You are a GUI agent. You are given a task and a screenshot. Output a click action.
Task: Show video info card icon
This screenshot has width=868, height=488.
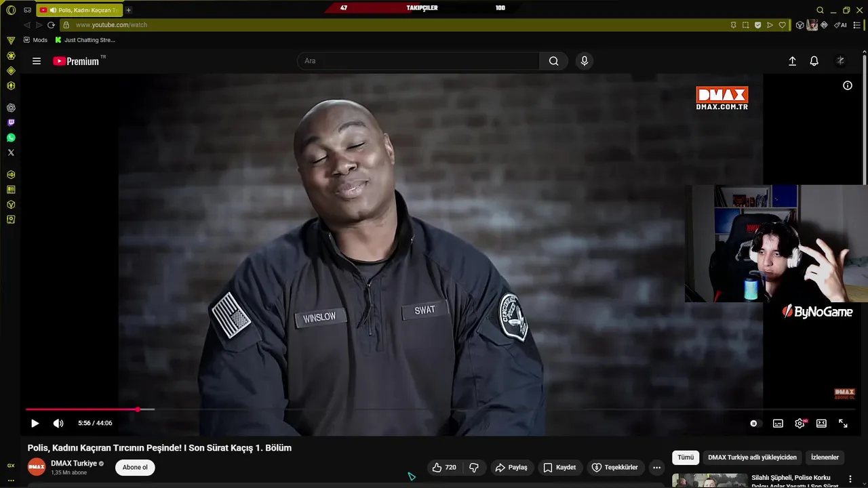tap(848, 85)
